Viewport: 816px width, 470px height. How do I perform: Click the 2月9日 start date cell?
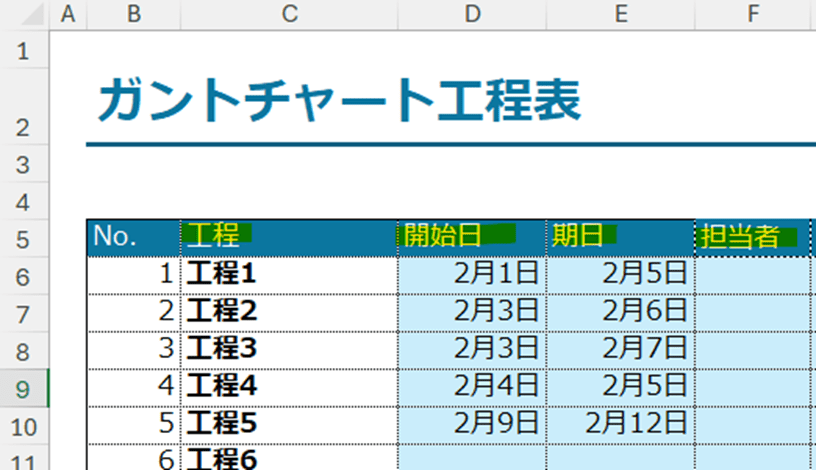point(472,423)
